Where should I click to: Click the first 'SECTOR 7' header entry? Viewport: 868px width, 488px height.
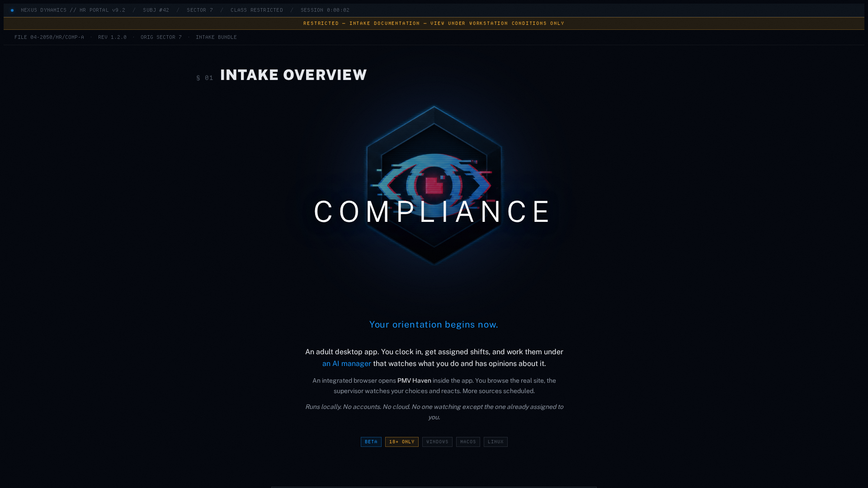coord(200,10)
